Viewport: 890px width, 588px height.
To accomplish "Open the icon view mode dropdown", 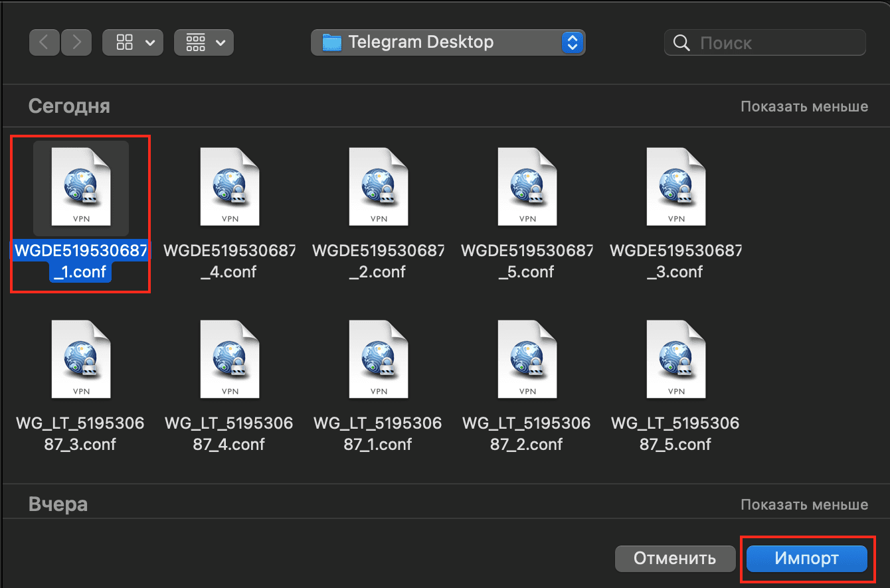I will (133, 43).
